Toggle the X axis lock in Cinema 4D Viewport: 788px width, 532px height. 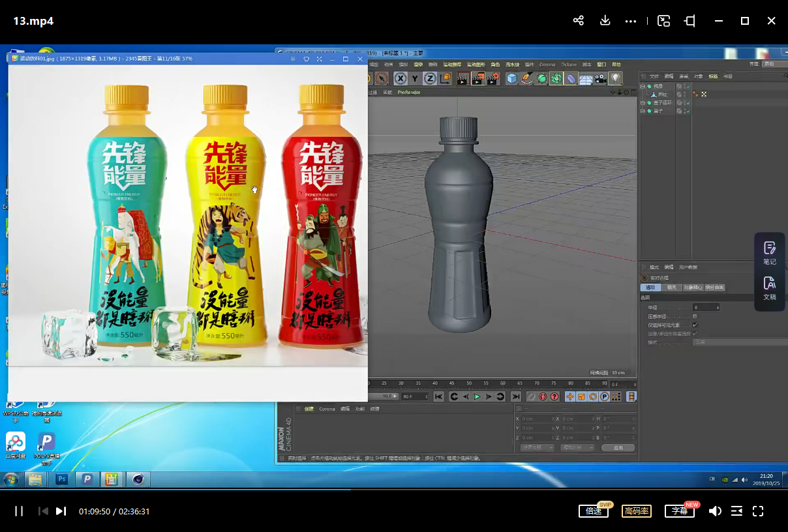tap(401, 78)
